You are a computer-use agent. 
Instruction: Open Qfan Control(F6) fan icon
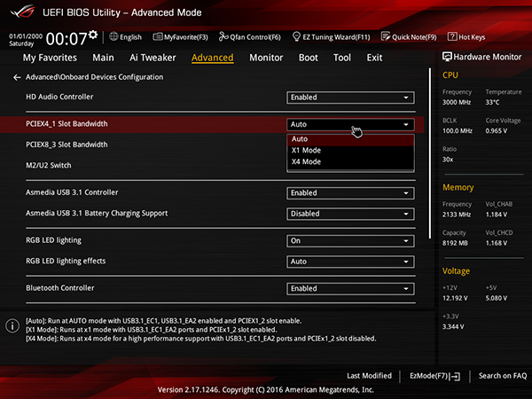223,36
